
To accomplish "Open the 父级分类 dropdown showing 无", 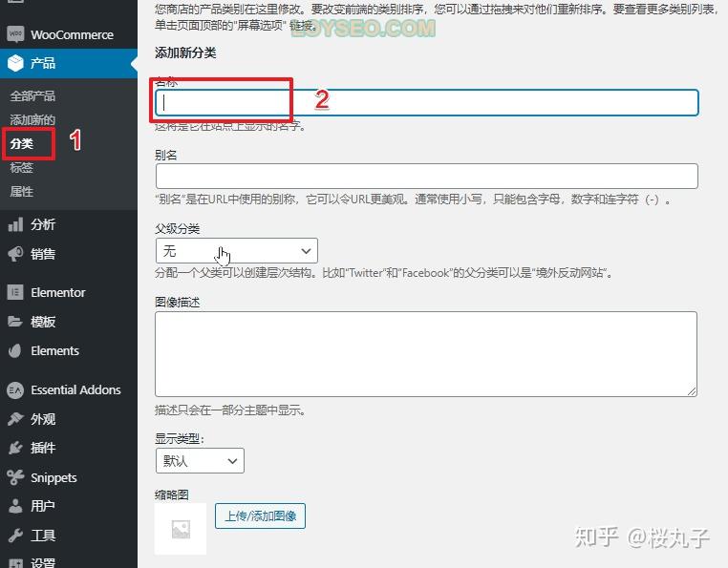I will tap(237, 251).
